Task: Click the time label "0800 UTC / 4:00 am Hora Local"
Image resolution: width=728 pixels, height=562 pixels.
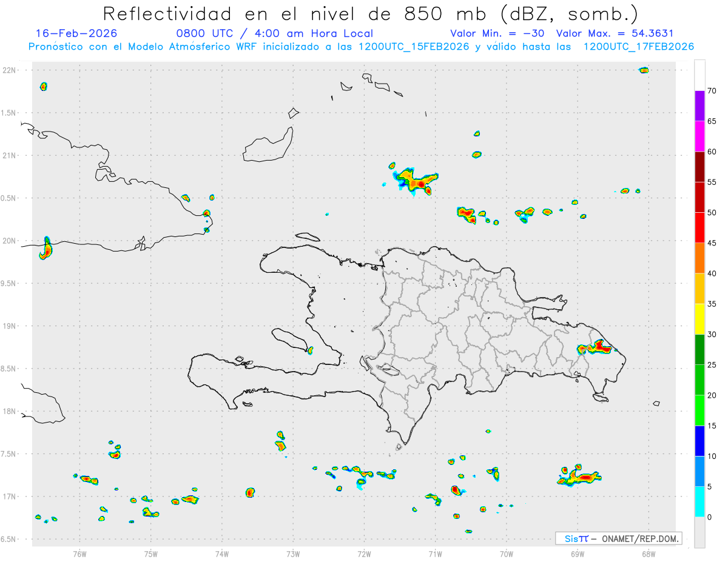Action: click(274, 33)
